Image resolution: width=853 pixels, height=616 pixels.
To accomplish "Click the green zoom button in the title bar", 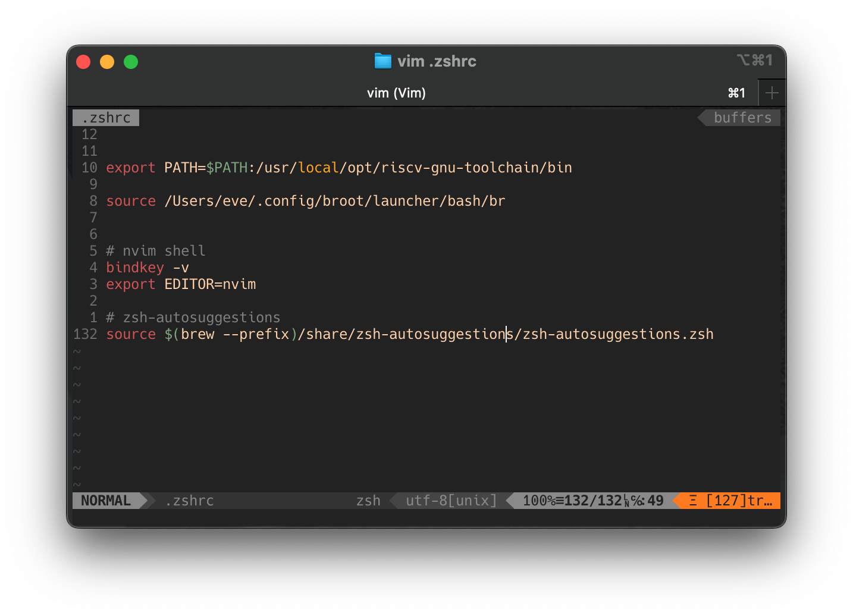I will click(x=130, y=61).
